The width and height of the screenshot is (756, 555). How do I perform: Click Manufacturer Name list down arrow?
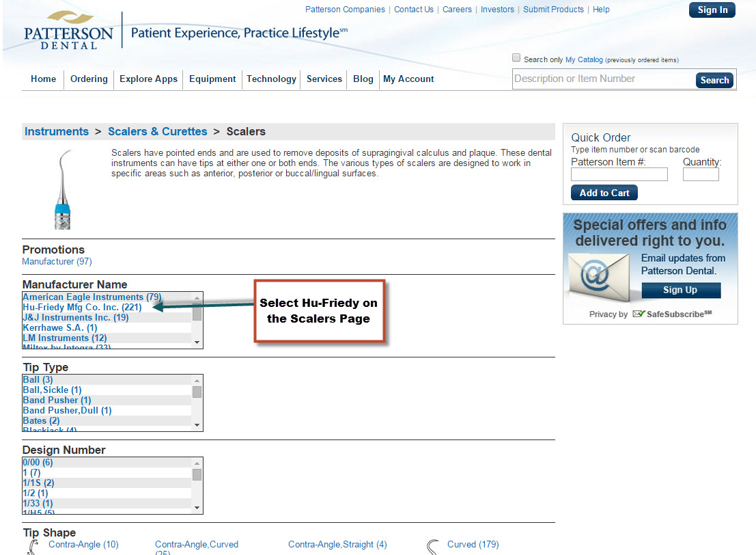point(197,342)
